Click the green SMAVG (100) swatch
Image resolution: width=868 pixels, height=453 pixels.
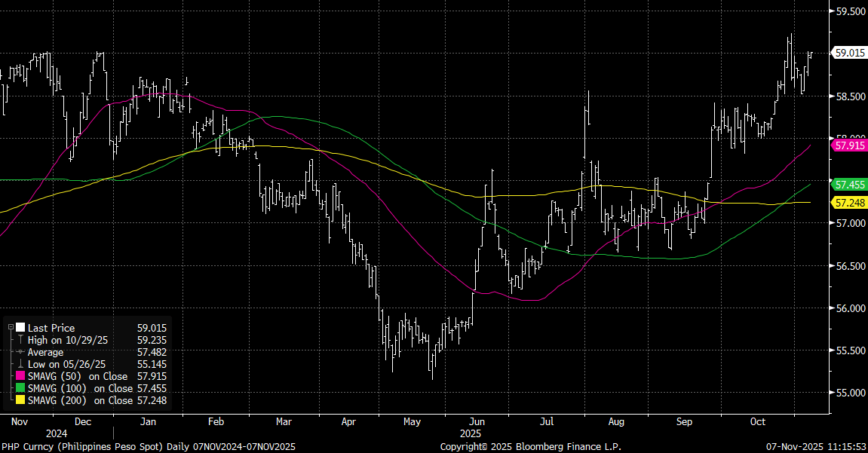(x=20, y=388)
